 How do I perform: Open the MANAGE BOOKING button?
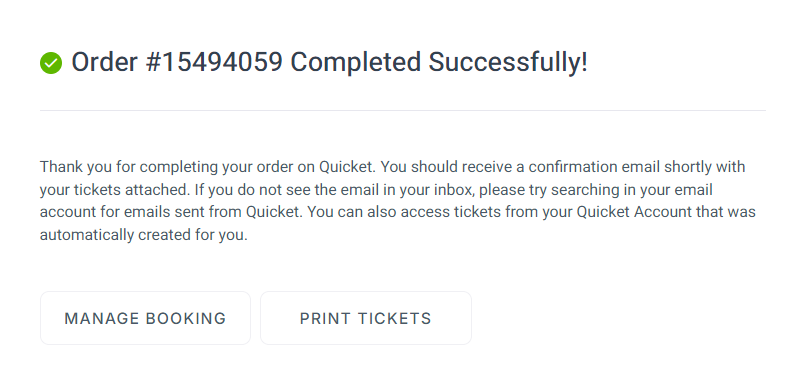145,318
